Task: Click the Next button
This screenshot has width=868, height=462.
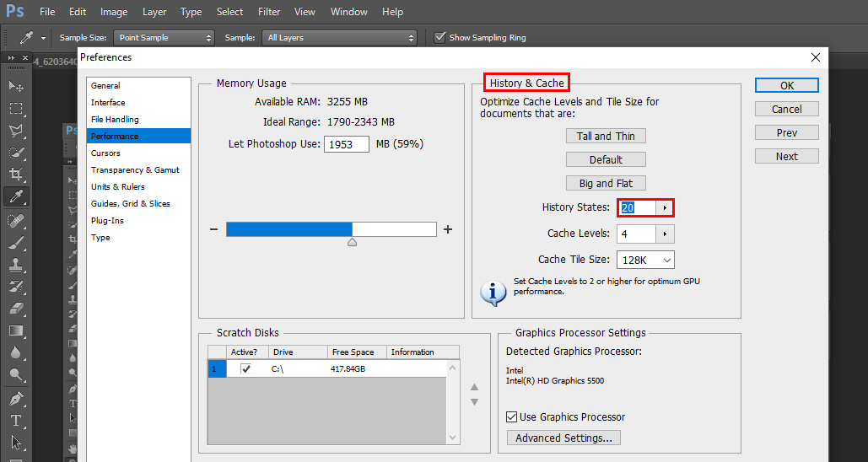Action: tap(787, 157)
